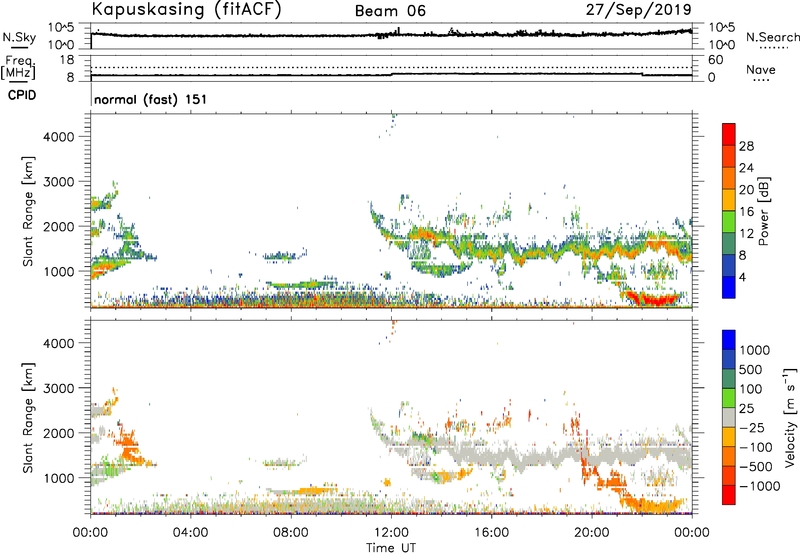Select the red top segment of power colorbar
The image size is (800, 554).
[x=729, y=134]
